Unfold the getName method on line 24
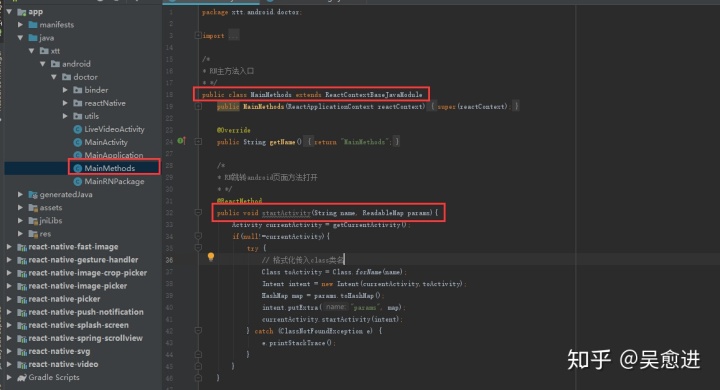 [x=198, y=142]
